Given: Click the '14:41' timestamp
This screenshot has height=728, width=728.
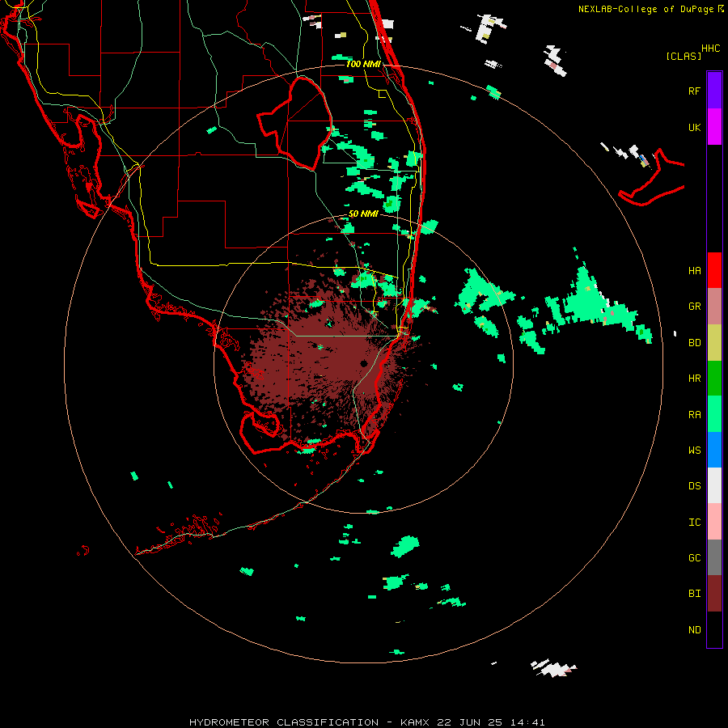Looking at the screenshot, I should point(527,722).
